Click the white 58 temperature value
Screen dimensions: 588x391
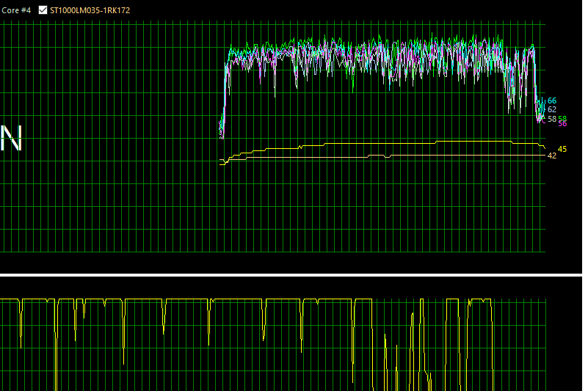pos(552,119)
